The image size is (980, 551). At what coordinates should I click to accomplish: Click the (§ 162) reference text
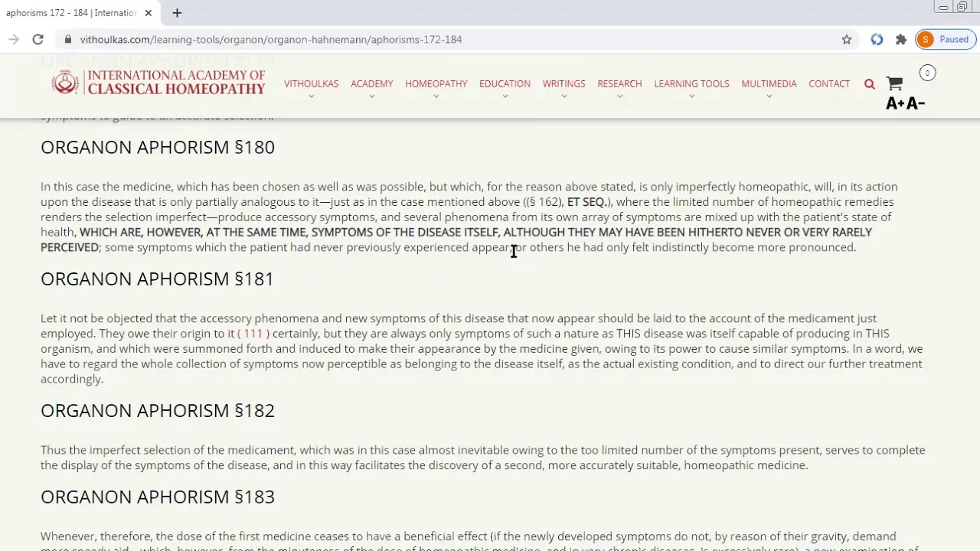pyautogui.click(x=543, y=202)
